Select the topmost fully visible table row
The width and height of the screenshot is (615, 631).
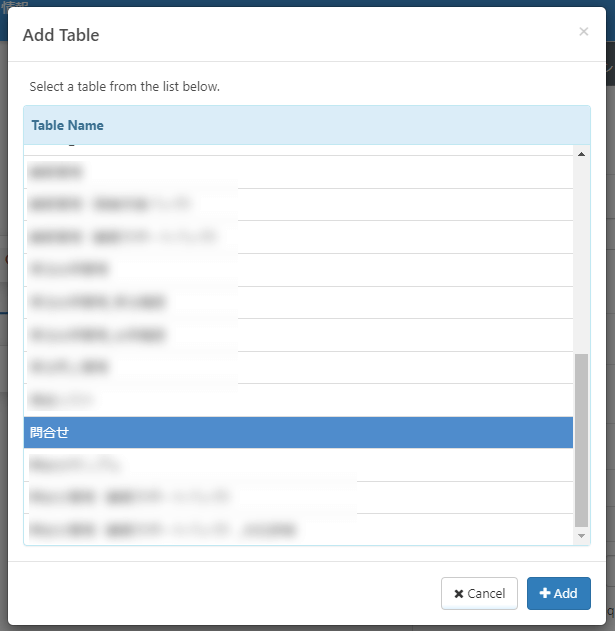click(x=298, y=172)
